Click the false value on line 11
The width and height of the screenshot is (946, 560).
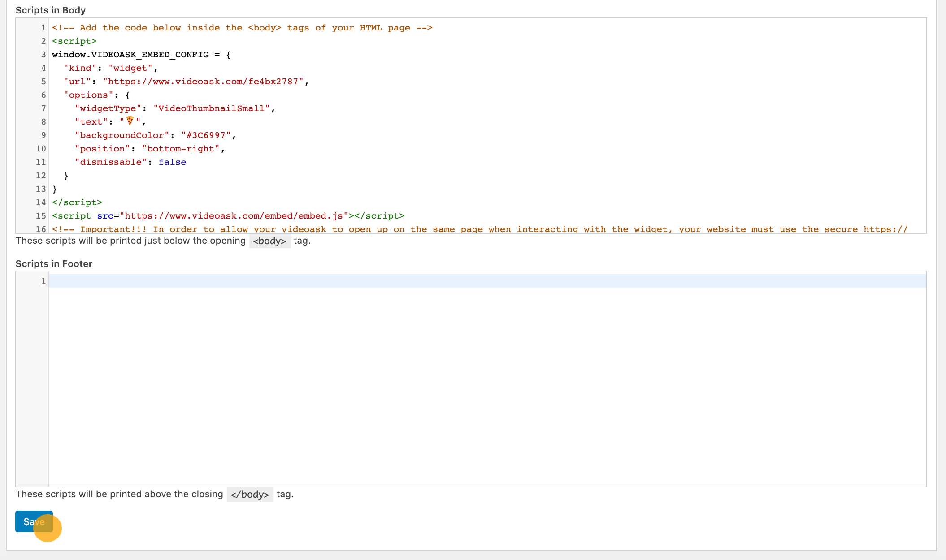click(172, 162)
